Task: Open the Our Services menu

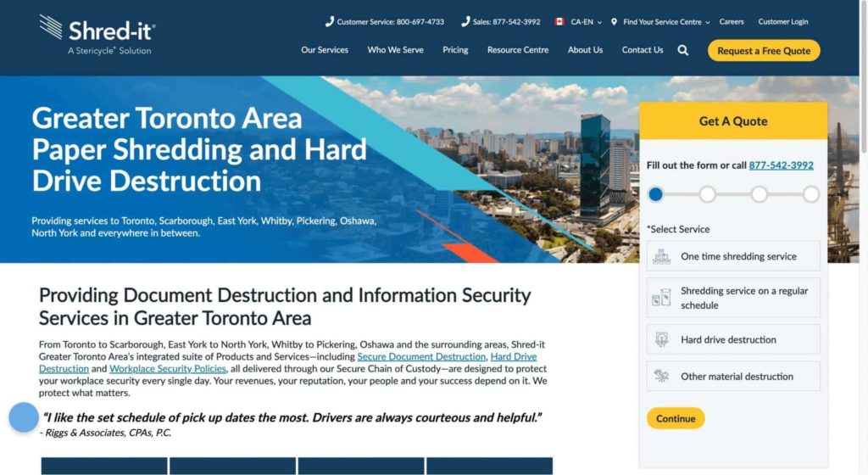Action: [325, 50]
